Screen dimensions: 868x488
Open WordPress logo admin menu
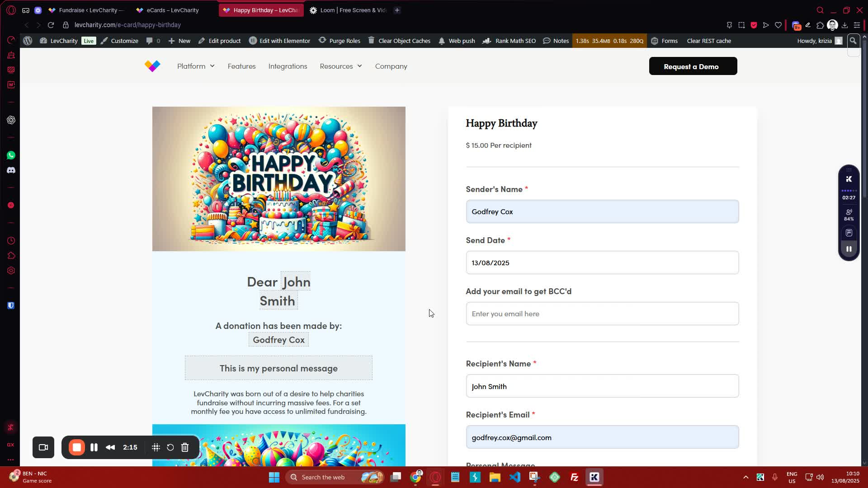click(28, 41)
